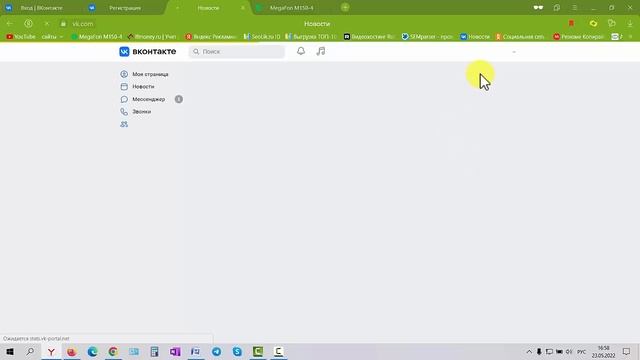Click the red bookmark icon
Viewport: 640px width, 360px height.
click(571, 24)
